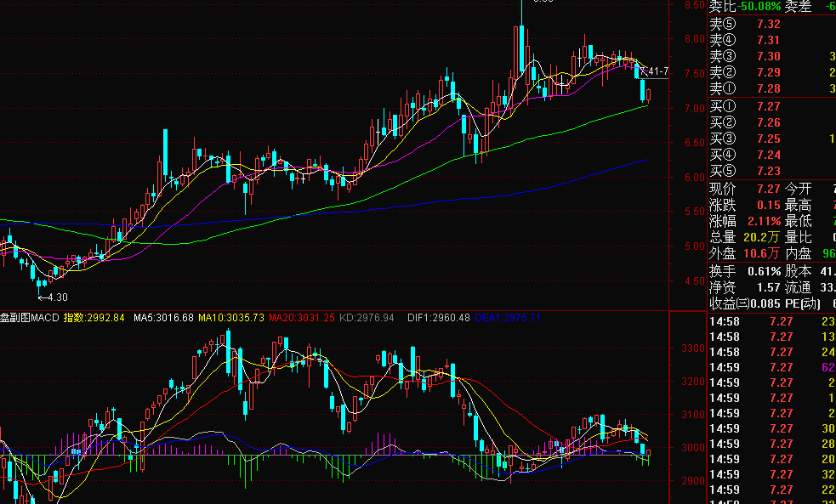
Task: Click the 涨幅 value 2.11%
Action: click(765, 221)
